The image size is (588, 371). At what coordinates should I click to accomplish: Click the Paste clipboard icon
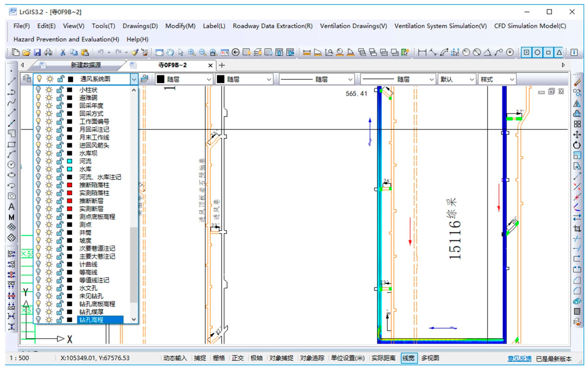[85, 52]
